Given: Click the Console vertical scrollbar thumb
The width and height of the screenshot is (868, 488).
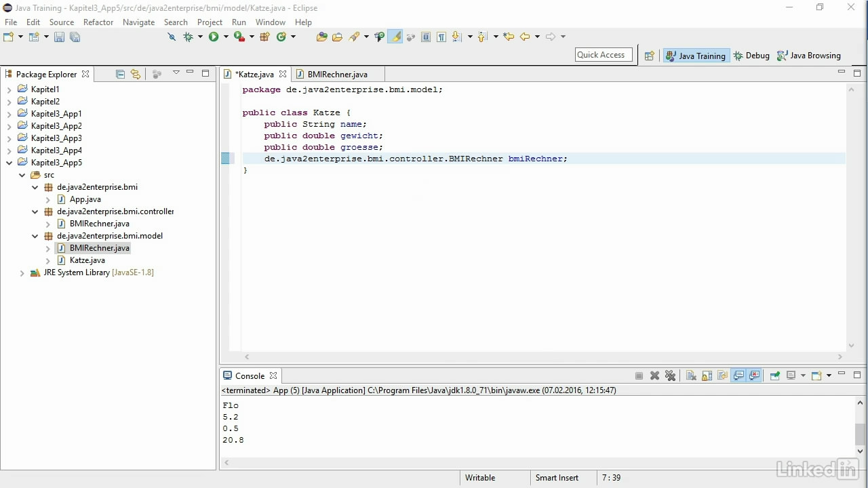Looking at the screenshot, I should pos(861,433).
